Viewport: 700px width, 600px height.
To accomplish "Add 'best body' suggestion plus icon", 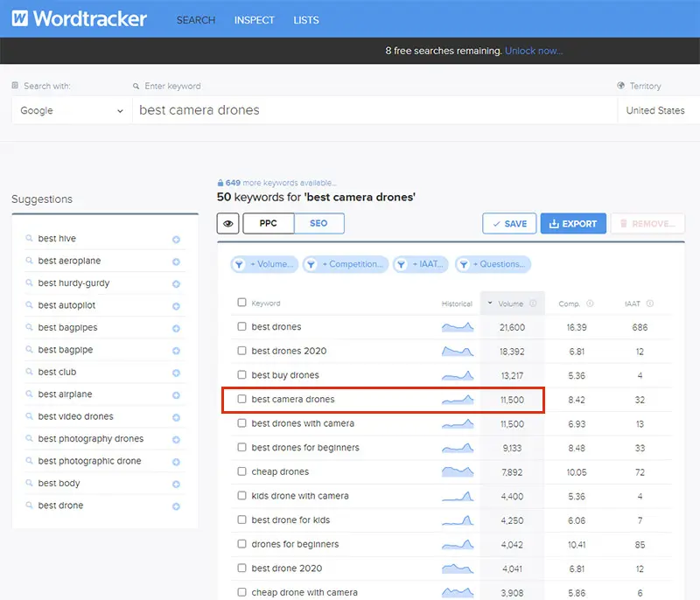I will click(177, 485).
